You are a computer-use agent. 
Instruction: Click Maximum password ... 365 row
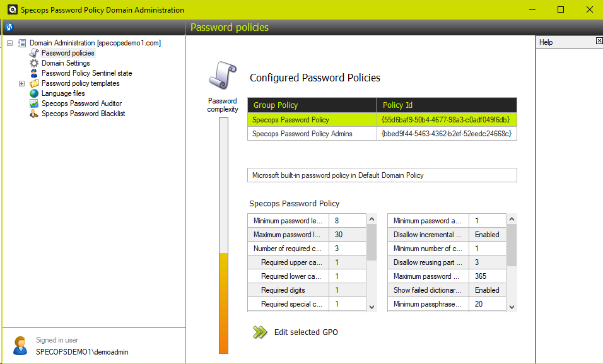coord(447,276)
